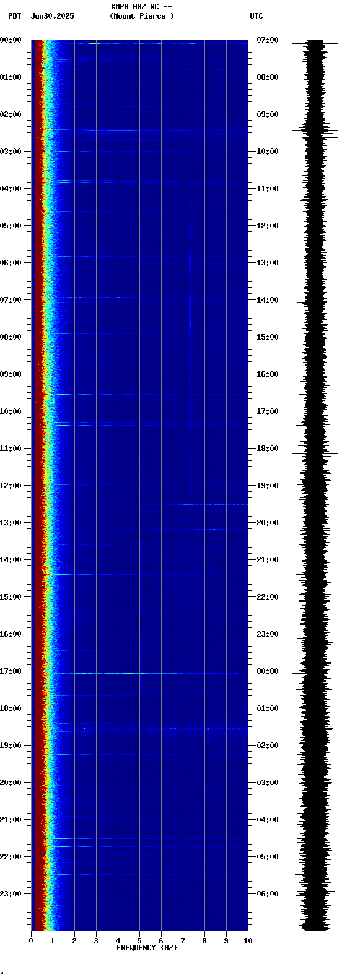This screenshot has height=980, width=342.
Task: Click the 00:00 UTC time label
Action: [268, 671]
